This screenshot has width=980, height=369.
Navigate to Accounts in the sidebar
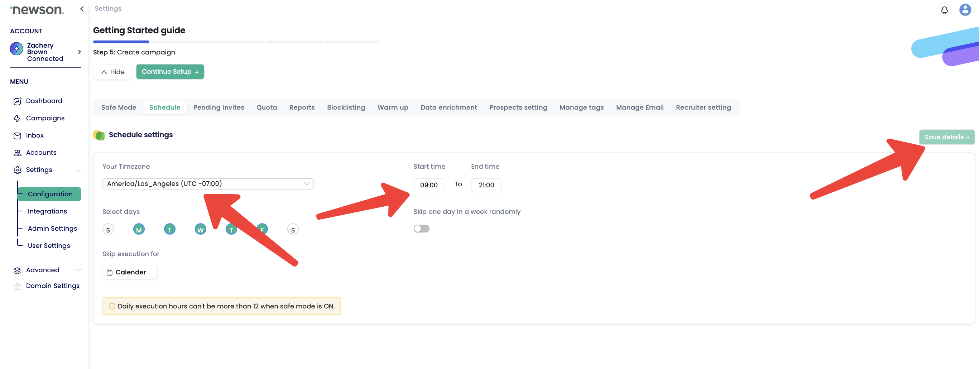pos(41,153)
